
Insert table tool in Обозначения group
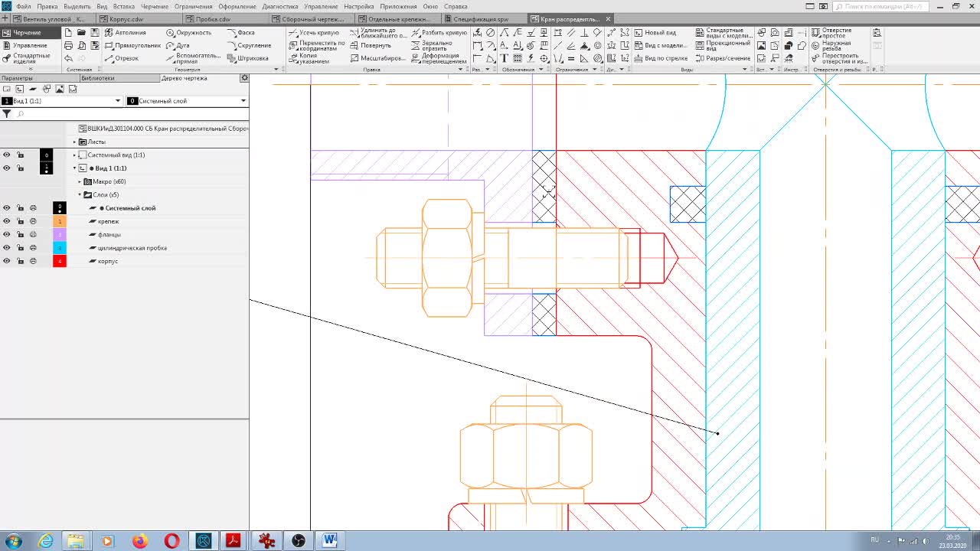[517, 58]
